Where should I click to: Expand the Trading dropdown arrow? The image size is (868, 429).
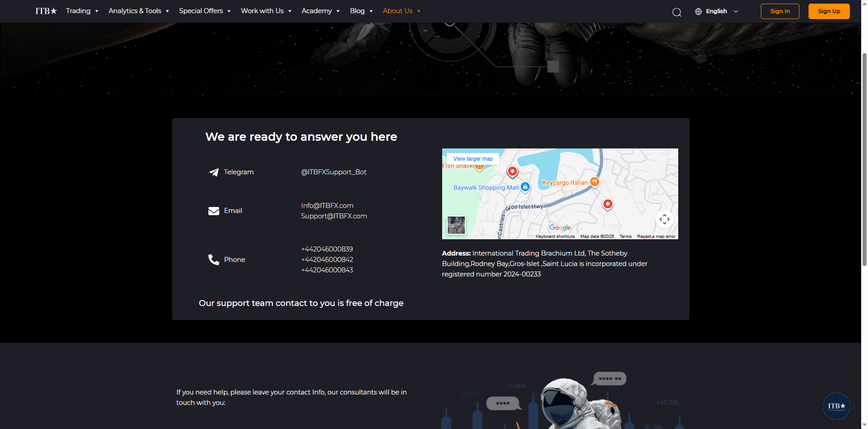pos(97,11)
